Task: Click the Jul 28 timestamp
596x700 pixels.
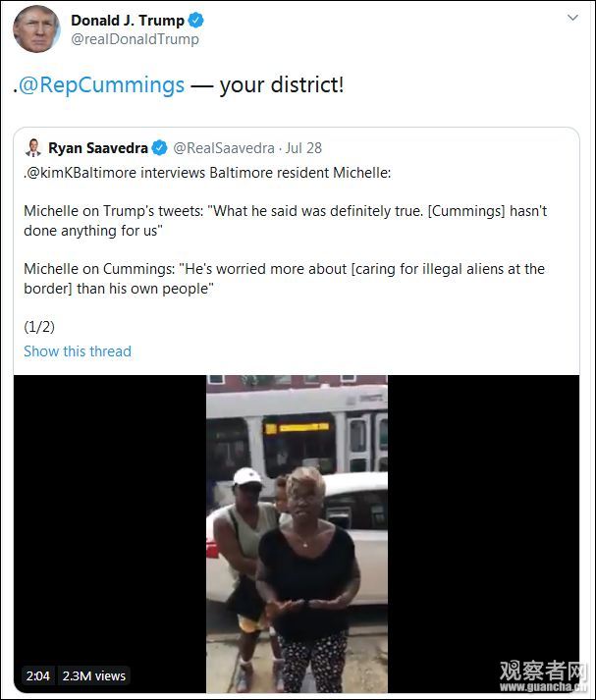Action: click(x=303, y=148)
